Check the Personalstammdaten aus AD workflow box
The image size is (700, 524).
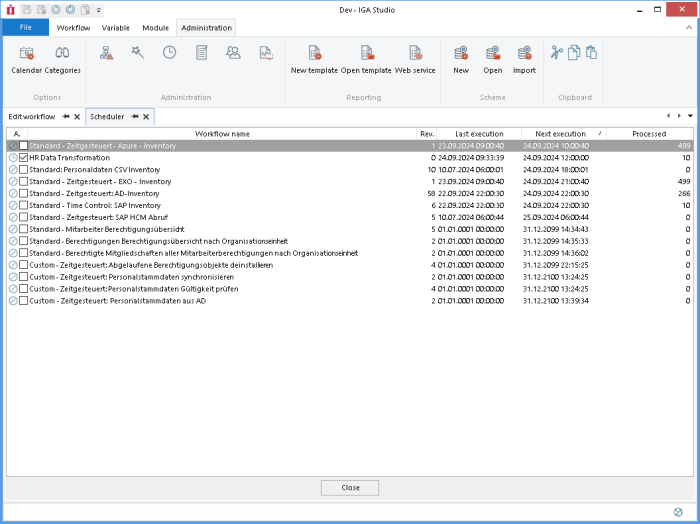tap(24, 301)
